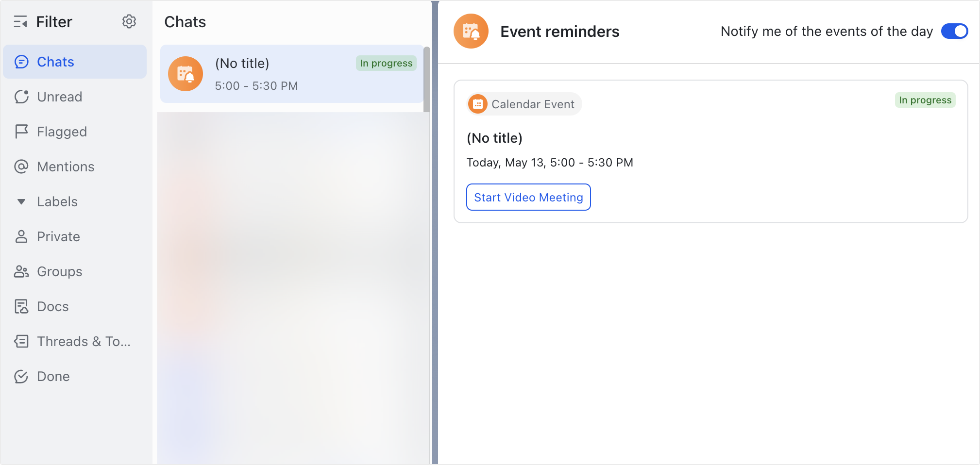This screenshot has height=465, width=980.
Task: Click the Mentions at-sign icon
Action: pyautogui.click(x=21, y=166)
